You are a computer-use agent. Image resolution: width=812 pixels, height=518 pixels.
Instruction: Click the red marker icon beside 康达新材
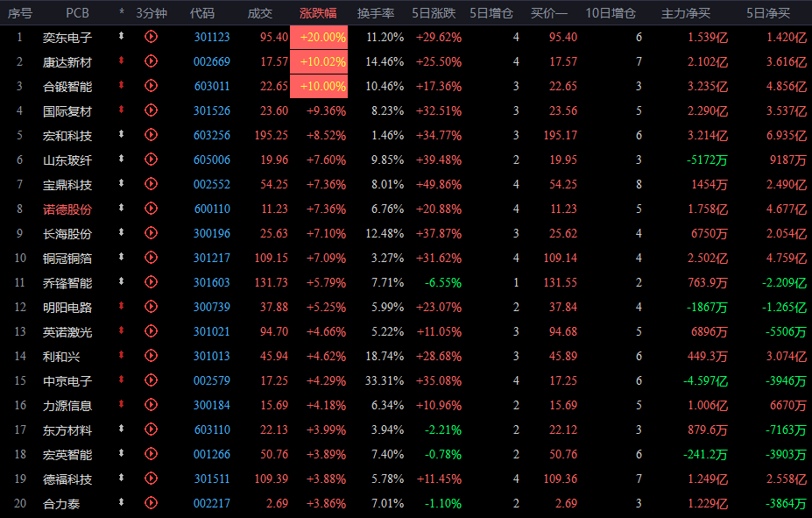coord(121,60)
